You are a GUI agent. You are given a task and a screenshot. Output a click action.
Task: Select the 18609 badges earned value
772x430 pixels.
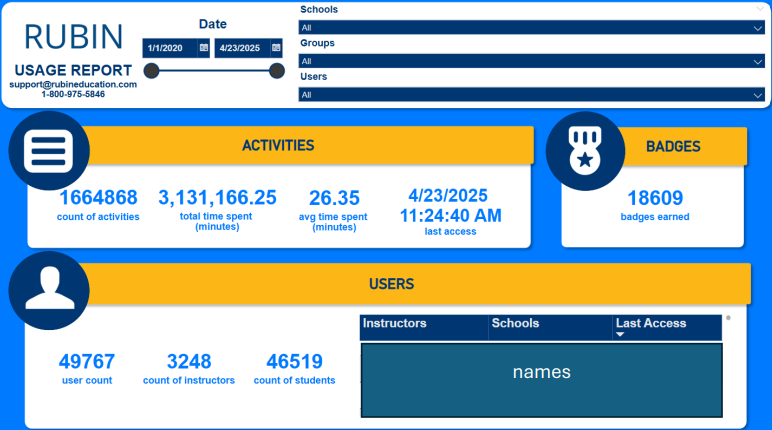[x=655, y=198]
